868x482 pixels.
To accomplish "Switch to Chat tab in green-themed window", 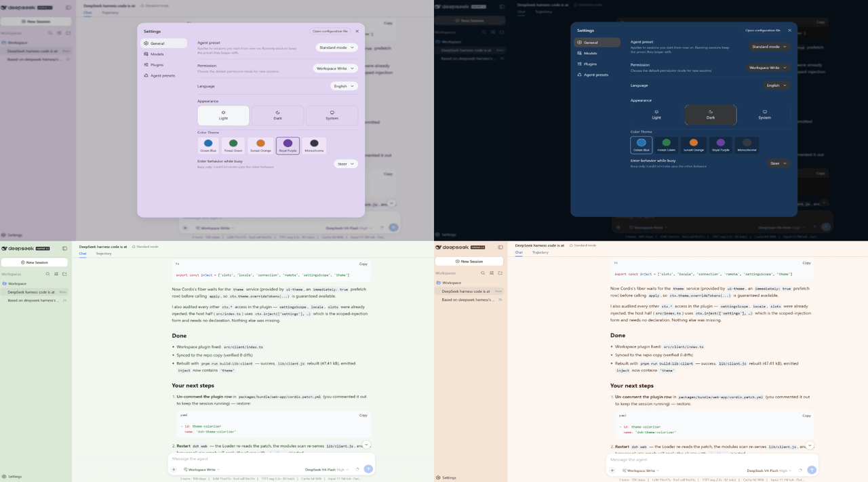I will tap(83, 254).
